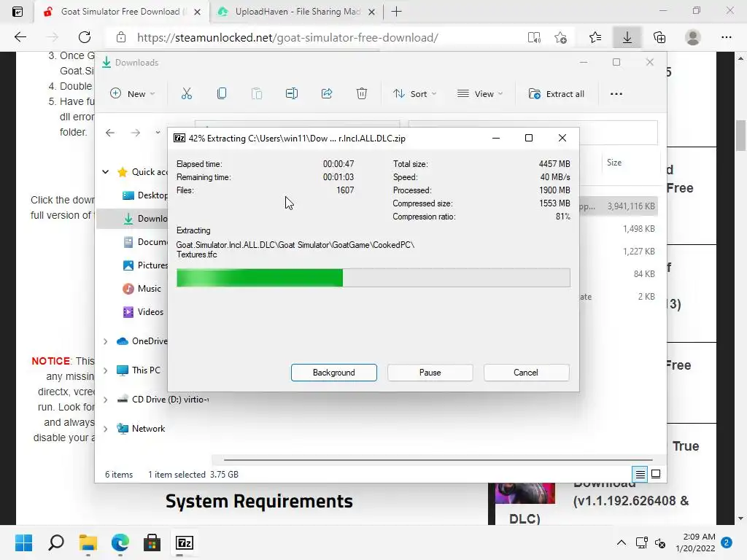
Task: Open the Edge tab actions menu icon
Action: (x=18, y=12)
